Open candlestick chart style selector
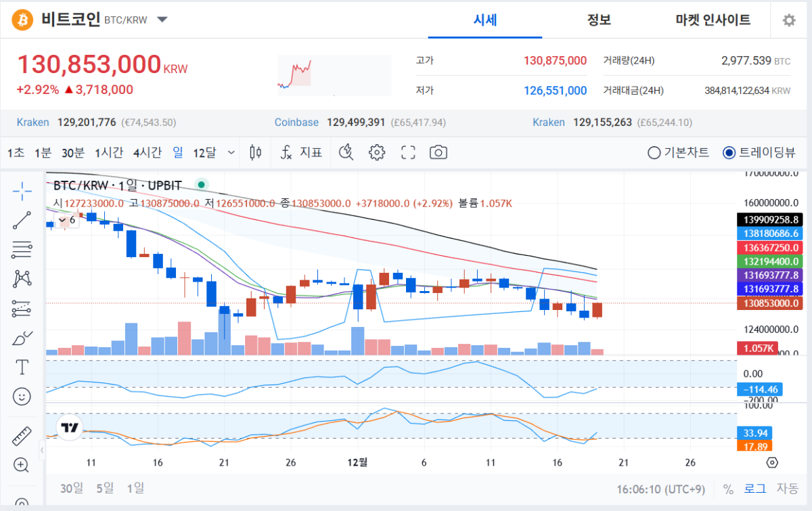This screenshot has width=812, height=511. [255, 152]
